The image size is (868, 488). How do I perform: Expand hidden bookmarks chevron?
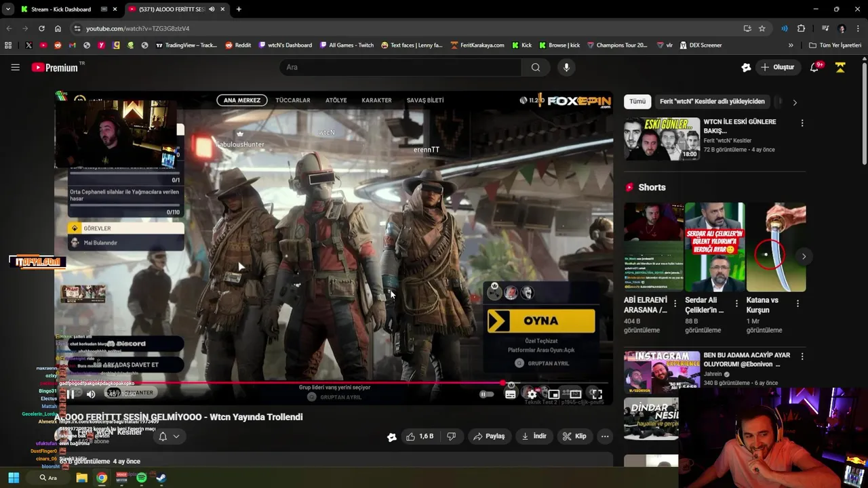pyautogui.click(x=791, y=45)
